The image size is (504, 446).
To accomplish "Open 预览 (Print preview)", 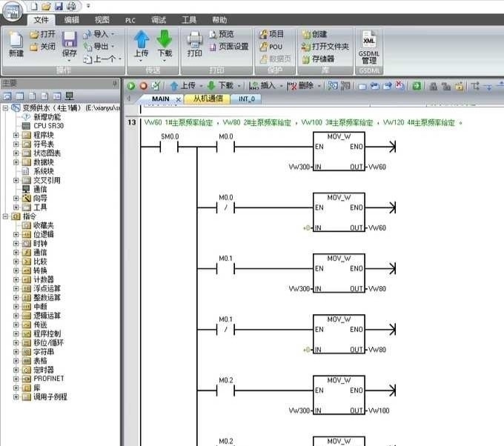I will pos(222,34).
